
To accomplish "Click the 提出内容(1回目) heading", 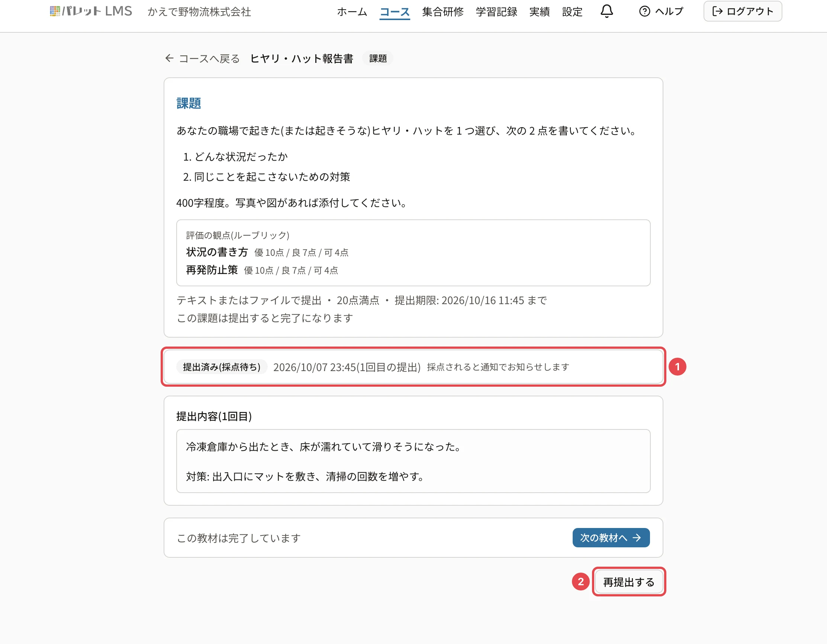I will [x=214, y=416].
